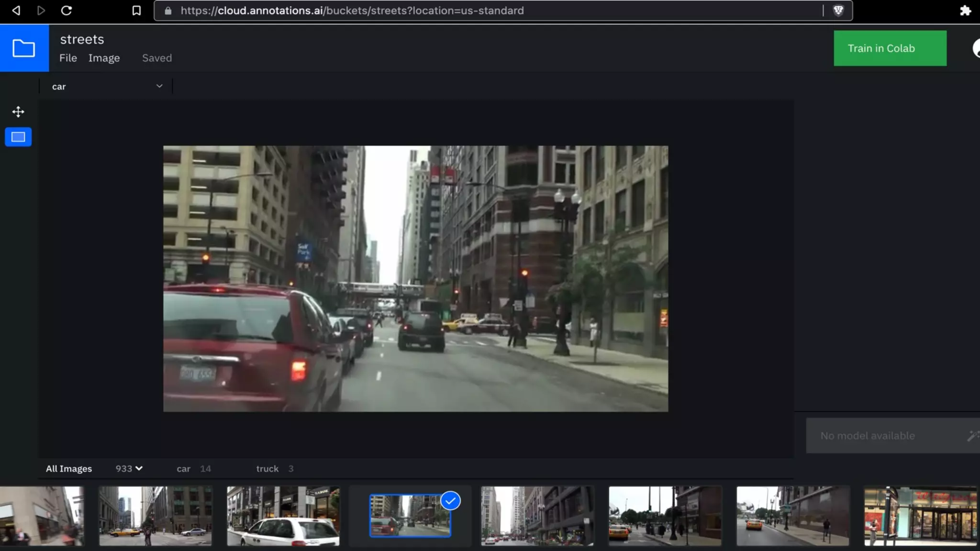Open the browser extensions puzzle icon
This screenshot has width=980, height=551.
tap(965, 11)
